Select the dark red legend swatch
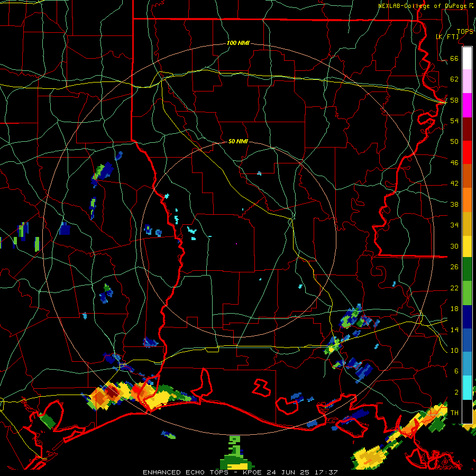476x476 pixels. 467,129
